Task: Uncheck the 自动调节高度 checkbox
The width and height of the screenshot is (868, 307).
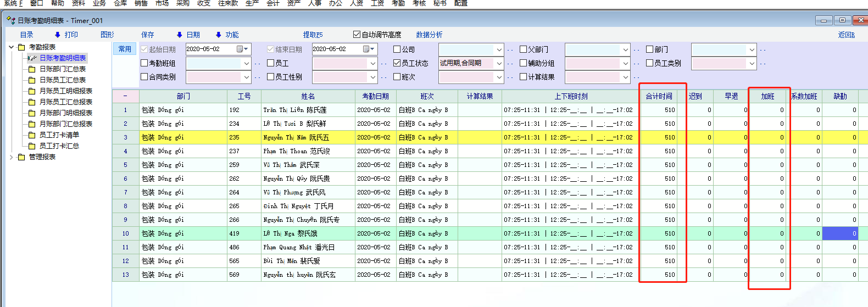Action: (x=357, y=35)
